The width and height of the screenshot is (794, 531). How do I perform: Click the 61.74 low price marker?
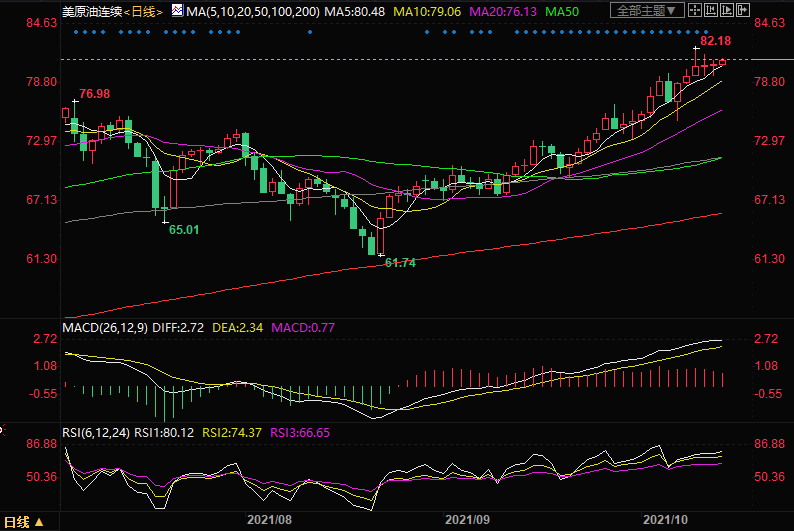tap(400, 262)
